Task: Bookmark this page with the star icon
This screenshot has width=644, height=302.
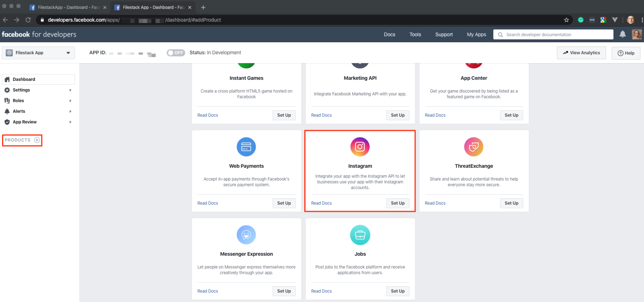Action: [566, 20]
